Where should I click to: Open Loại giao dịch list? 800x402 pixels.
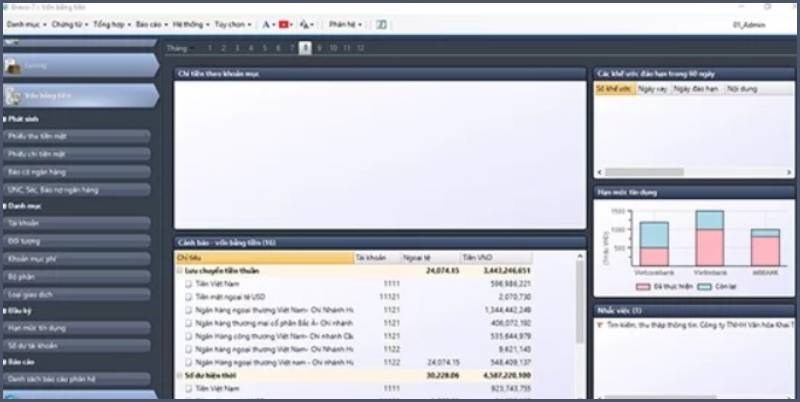click(x=77, y=294)
